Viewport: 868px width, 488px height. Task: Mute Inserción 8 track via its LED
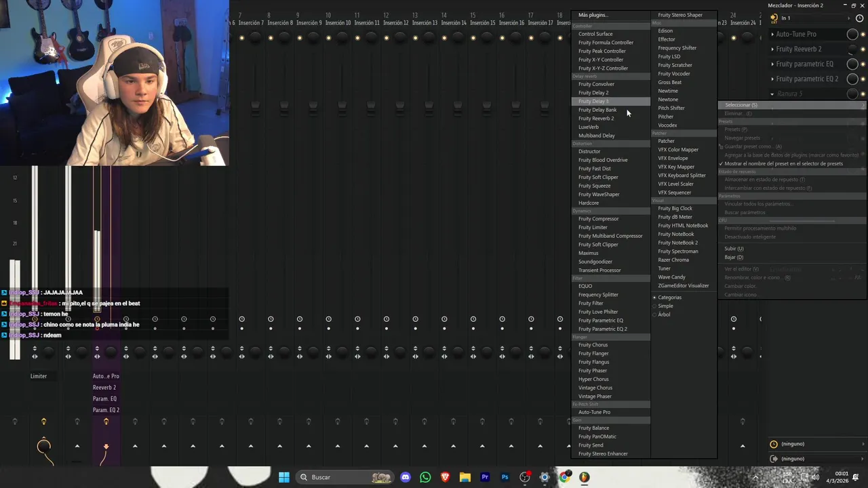(x=271, y=37)
